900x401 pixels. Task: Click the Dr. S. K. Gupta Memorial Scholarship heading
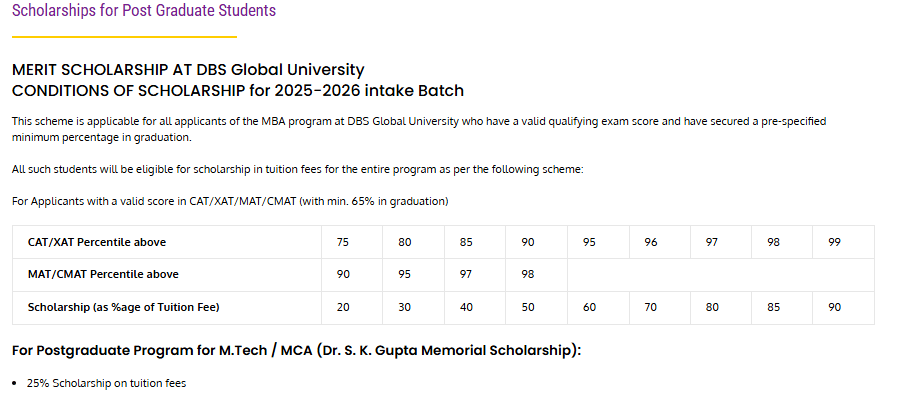[296, 350]
